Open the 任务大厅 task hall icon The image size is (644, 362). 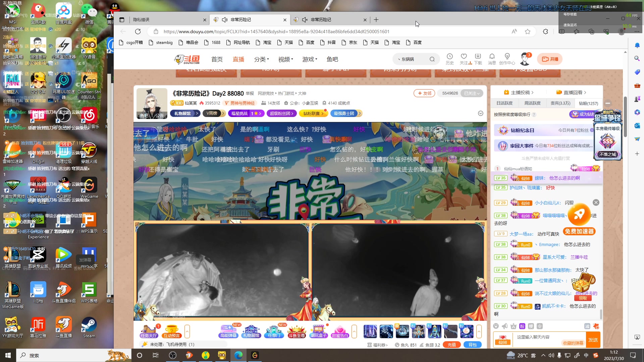coord(149,331)
